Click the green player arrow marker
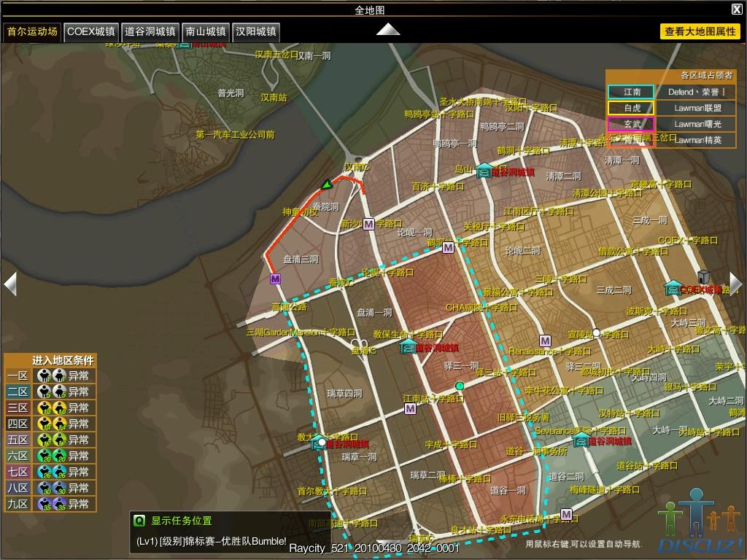This screenshot has width=747, height=560. coord(327,184)
